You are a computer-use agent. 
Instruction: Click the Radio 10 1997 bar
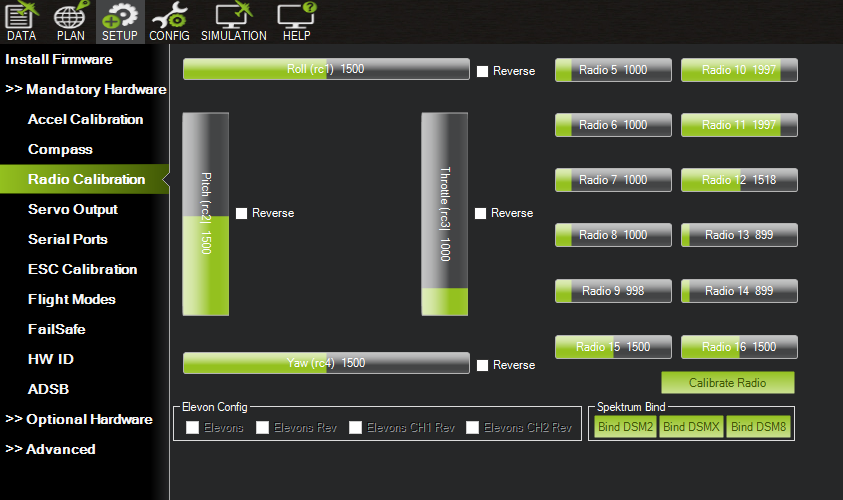pyautogui.click(x=739, y=70)
